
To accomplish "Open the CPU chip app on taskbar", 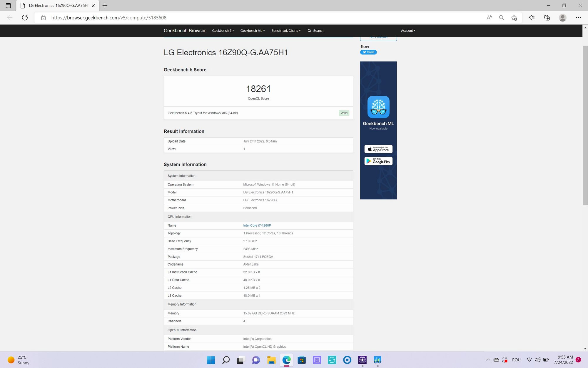I will coord(363,360).
